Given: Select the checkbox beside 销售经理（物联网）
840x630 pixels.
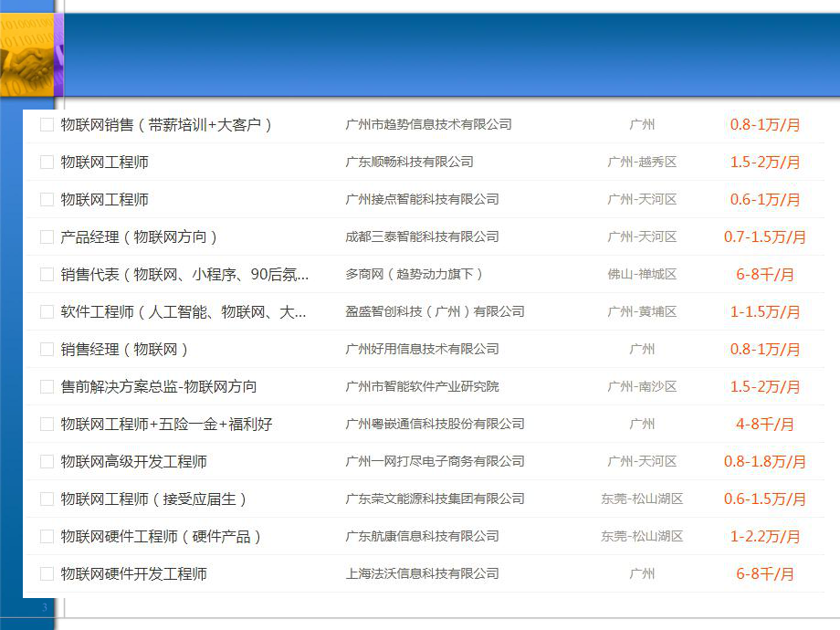Looking at the screenshot, I should tap(46, 348).
